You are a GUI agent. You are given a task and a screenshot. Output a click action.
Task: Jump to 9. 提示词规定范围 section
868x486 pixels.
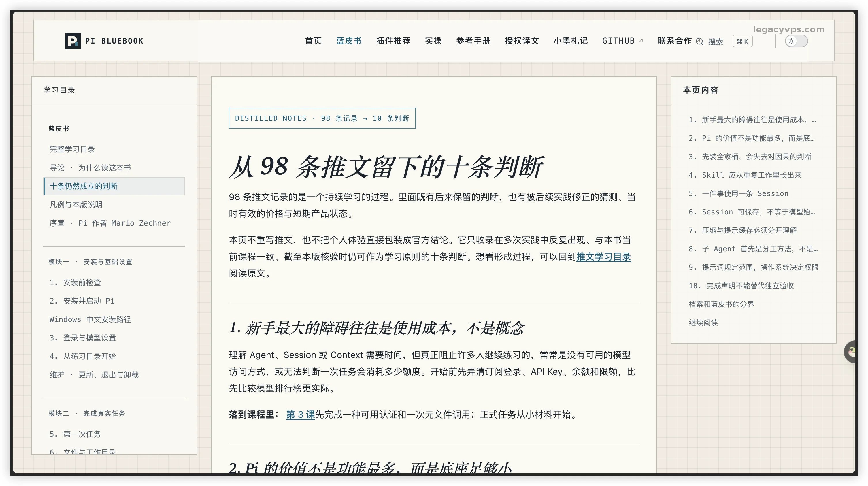(x=753, y=267)
